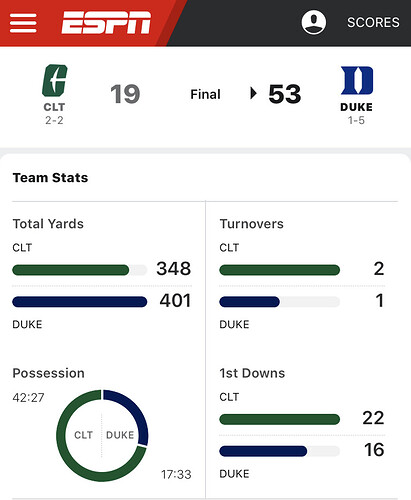This screenshot has height=500, width=411.
Task: Select the DUKE team name under logo
Action: point(356,107)
